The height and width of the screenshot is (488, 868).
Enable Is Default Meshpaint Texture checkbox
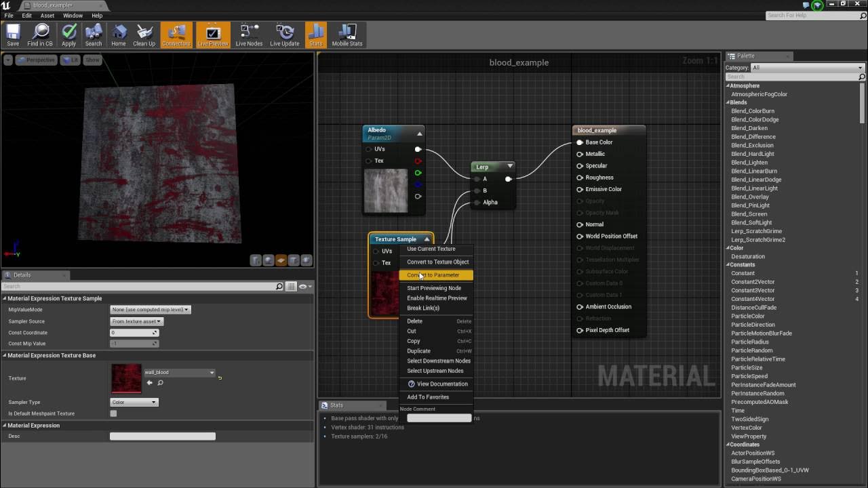point(113,413)
